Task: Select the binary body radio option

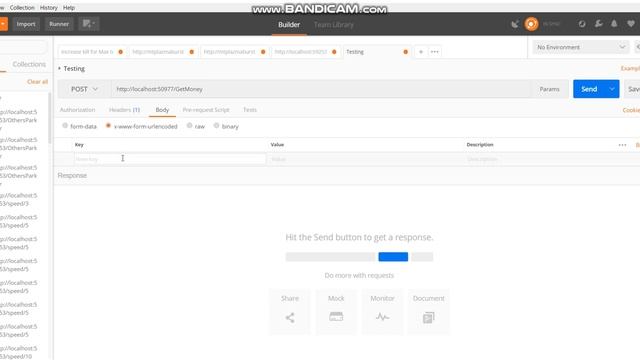Action: point(216,126)
